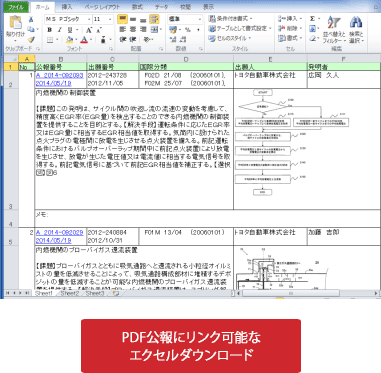Toggle top vertical alignment
381x373 pixels.
pyautogui.click(x=123, y=19)
